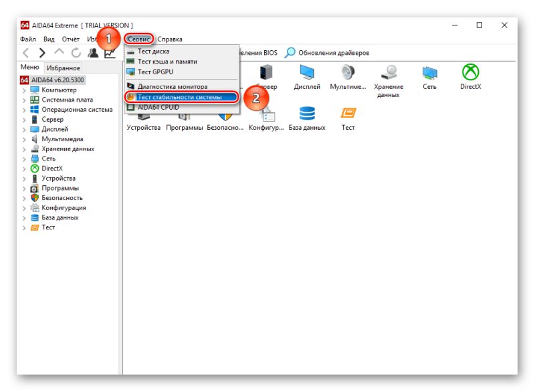
Task: Click the line chart toolbar icon
Action: [110, 54]
